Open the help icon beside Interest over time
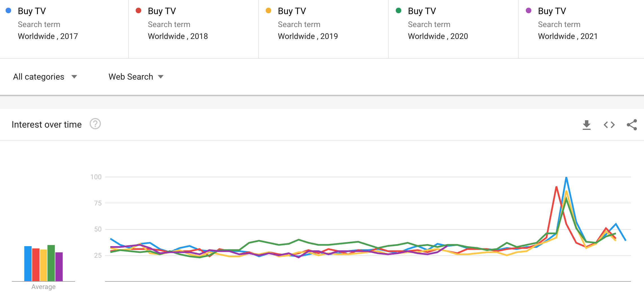This screenshot has height=293, width=644. point(95,124)
